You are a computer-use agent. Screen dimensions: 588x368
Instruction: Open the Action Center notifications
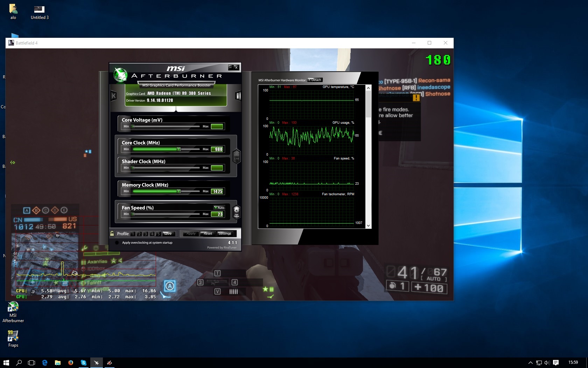point(556,363)
